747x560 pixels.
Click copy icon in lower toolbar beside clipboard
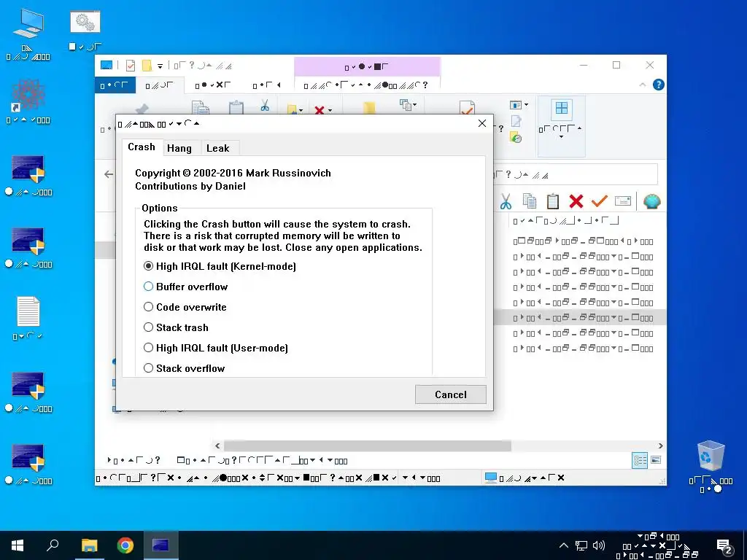point(530,201)
